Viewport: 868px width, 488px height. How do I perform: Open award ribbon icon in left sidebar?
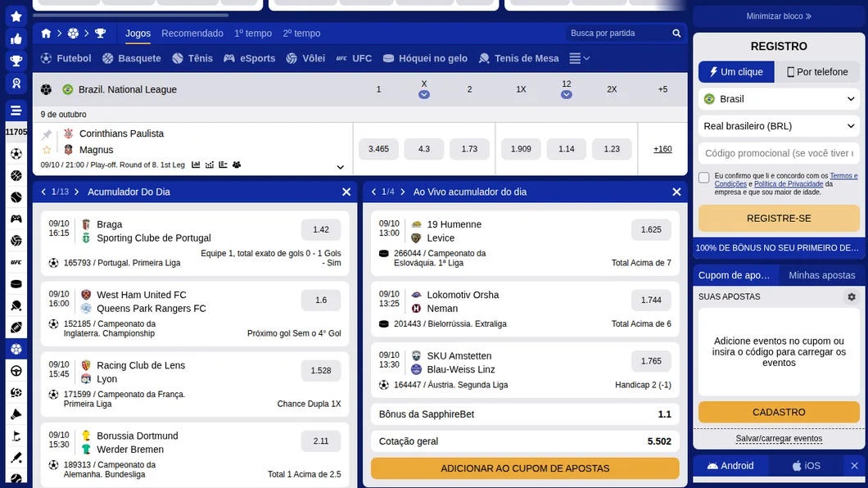click(x=16, y=83)
